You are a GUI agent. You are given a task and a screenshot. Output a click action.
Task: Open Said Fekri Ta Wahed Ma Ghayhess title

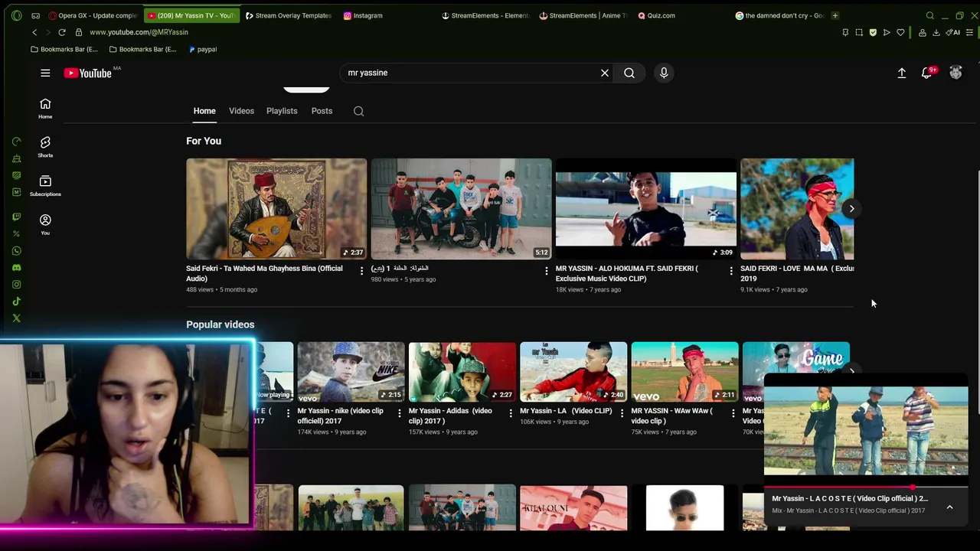coord(264,273)
